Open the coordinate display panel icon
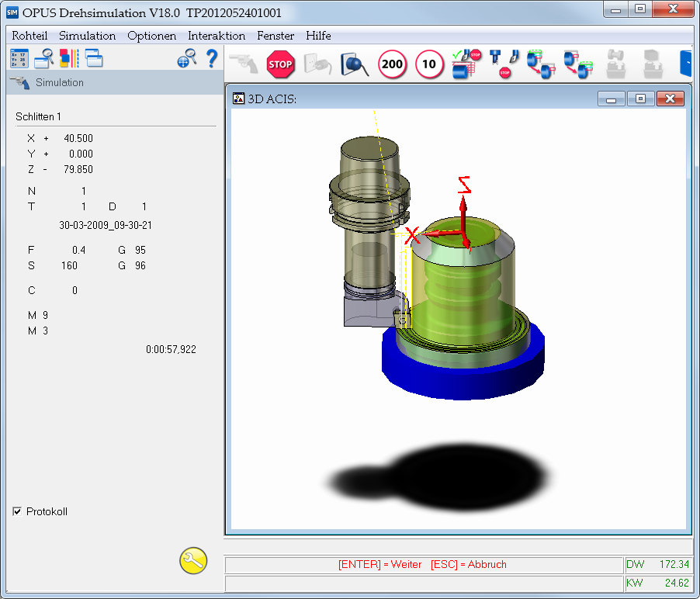Screen dimensions: 700x599 click(x=19, y=58)
